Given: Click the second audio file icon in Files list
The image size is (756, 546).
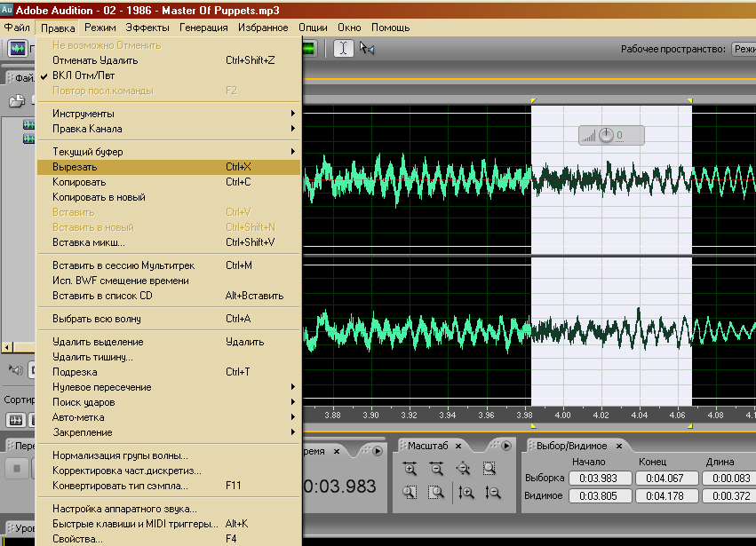Looking at the screenshot, I should [29, 138].
